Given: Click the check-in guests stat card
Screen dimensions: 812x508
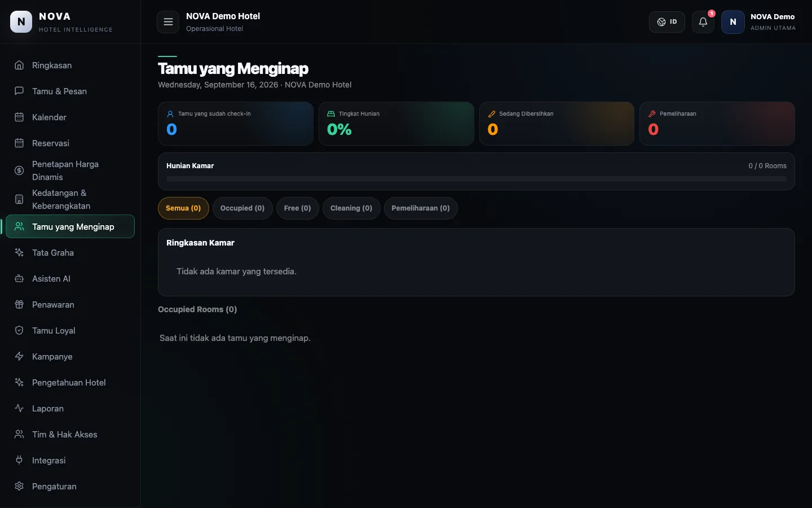Looking at the screenshot, I should (x=236, y=124).
